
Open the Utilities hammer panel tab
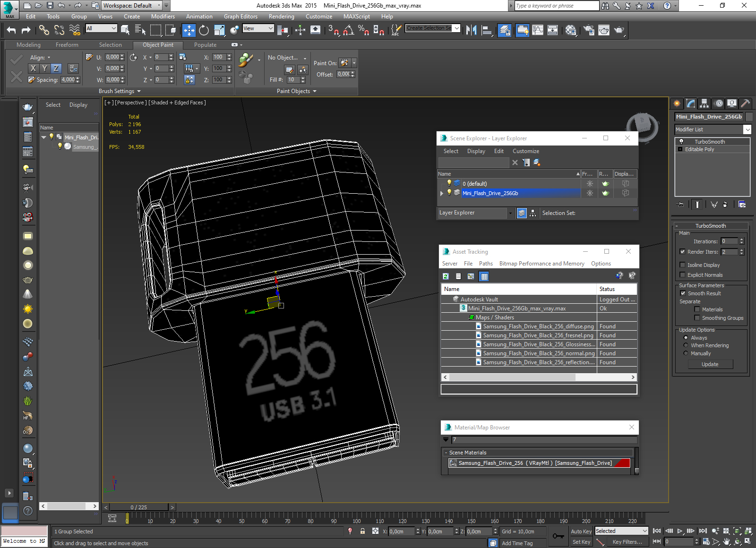pyautogui.click(x=745, y=103)
